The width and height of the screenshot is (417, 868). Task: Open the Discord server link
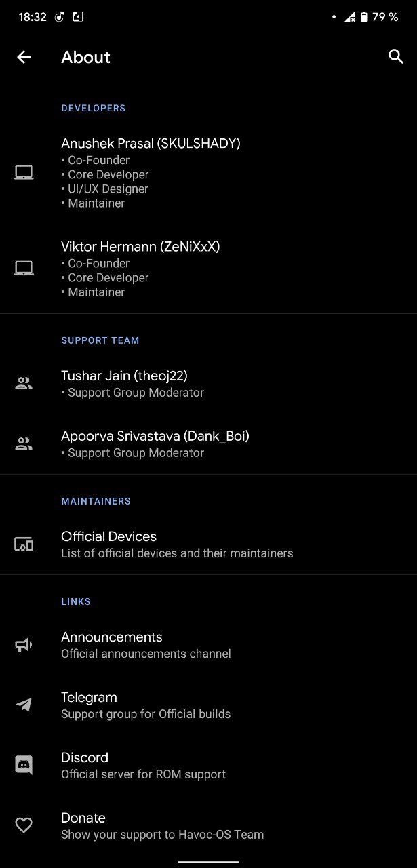click(208, 766)
